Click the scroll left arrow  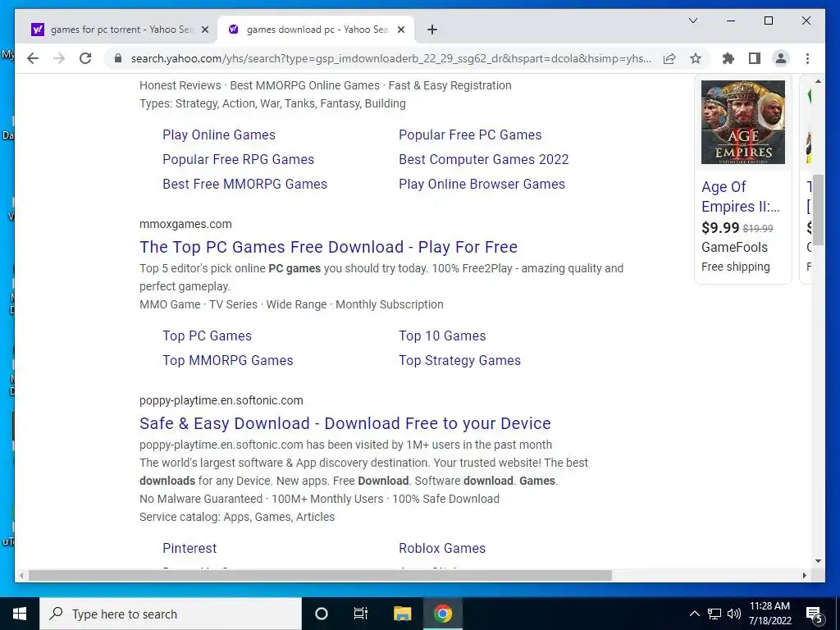[21, 575]
